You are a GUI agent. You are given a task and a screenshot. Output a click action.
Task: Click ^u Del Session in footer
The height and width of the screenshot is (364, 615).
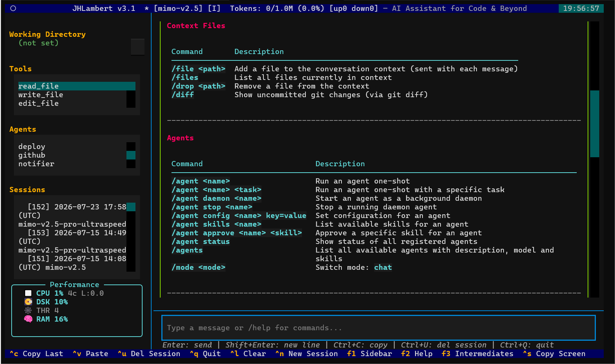coord(149,353)
